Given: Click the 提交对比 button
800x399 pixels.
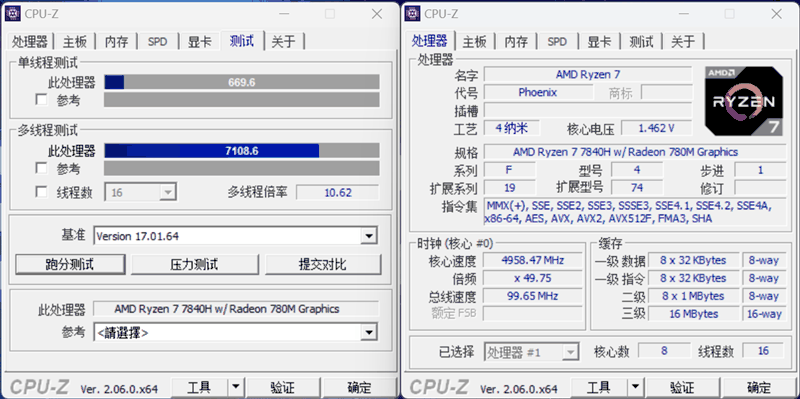Looking at the screenshot, I should (x=323, y=264).
